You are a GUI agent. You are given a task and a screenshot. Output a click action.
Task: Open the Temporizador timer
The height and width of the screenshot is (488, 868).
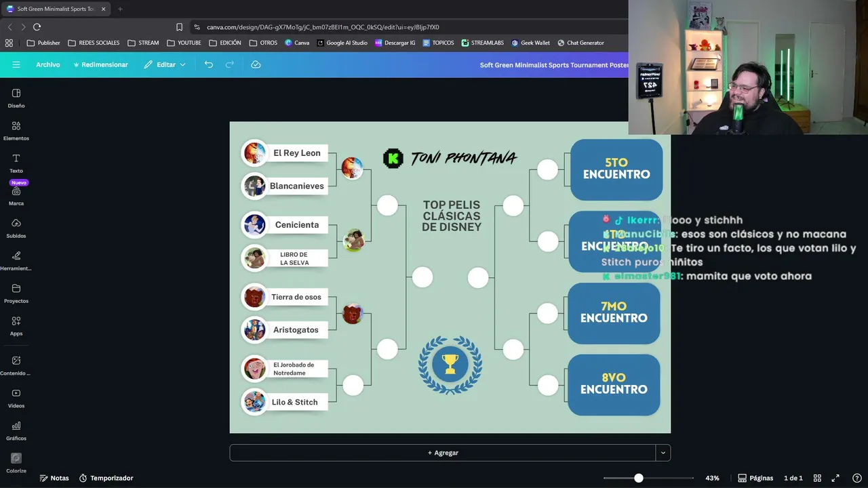[x=106, y=478]
